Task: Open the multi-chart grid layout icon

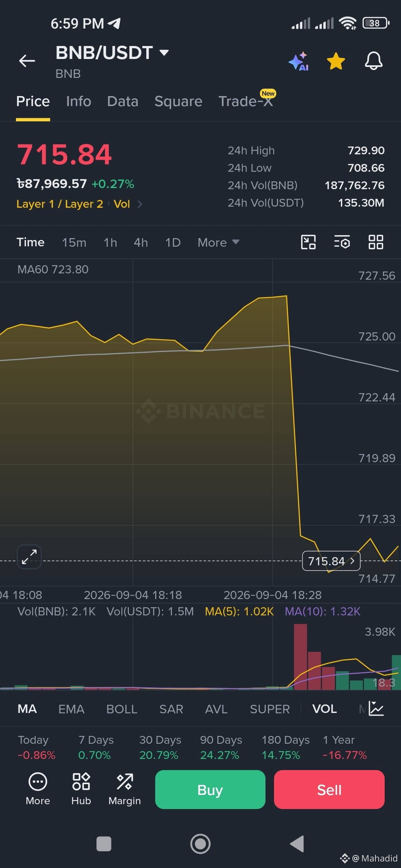Action: pos(376,242)
